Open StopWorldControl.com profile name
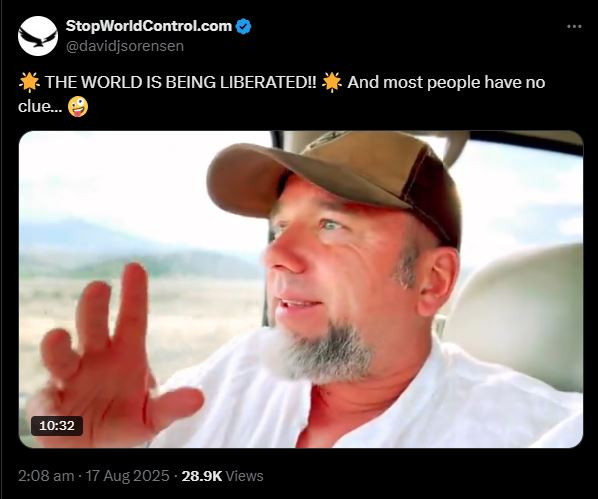Viewport: 598px width, 499px height. tap(149, 26)
